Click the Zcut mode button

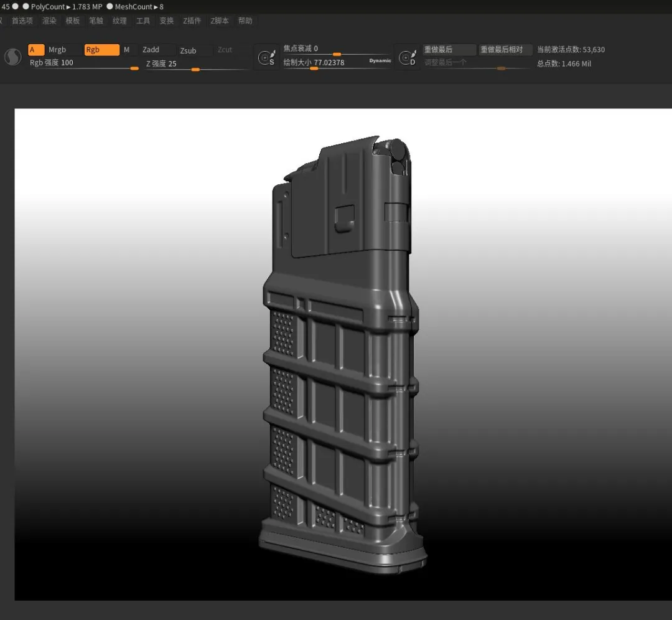(x=225, y=50)
